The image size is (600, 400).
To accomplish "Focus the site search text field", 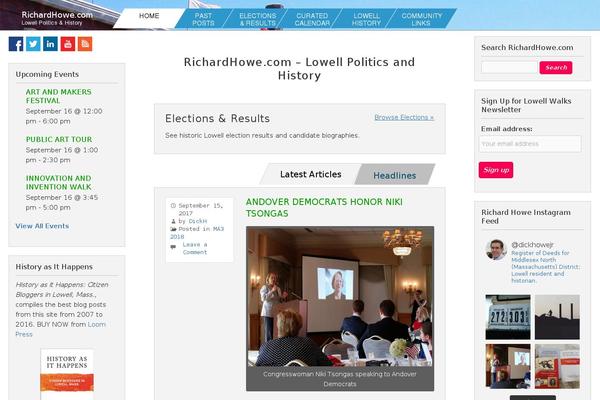I will 509,68.
